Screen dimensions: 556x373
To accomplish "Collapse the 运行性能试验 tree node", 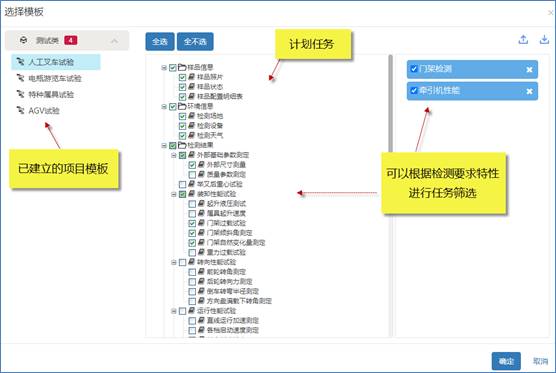I will coord(174,311).
